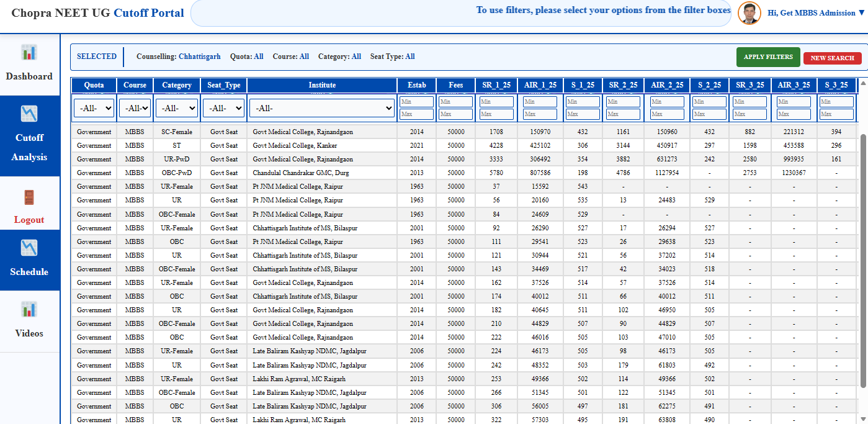Screen dimensions: 868x424
Task: Click the Logout door icon
Action: coord(29,197)
